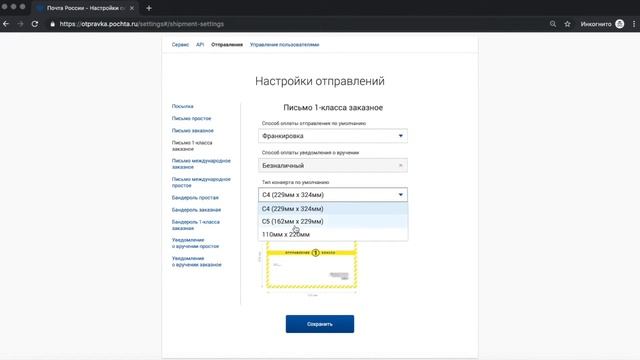Open the Безналичный notification payment dropdown
The width and height of the screenshot is (640, 360).
(x=333, y=165)
